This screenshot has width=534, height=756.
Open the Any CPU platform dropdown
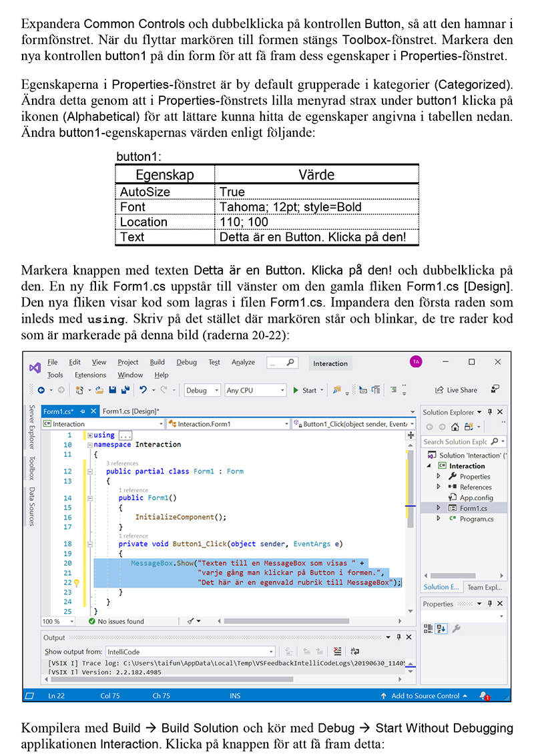click(256, 390)
